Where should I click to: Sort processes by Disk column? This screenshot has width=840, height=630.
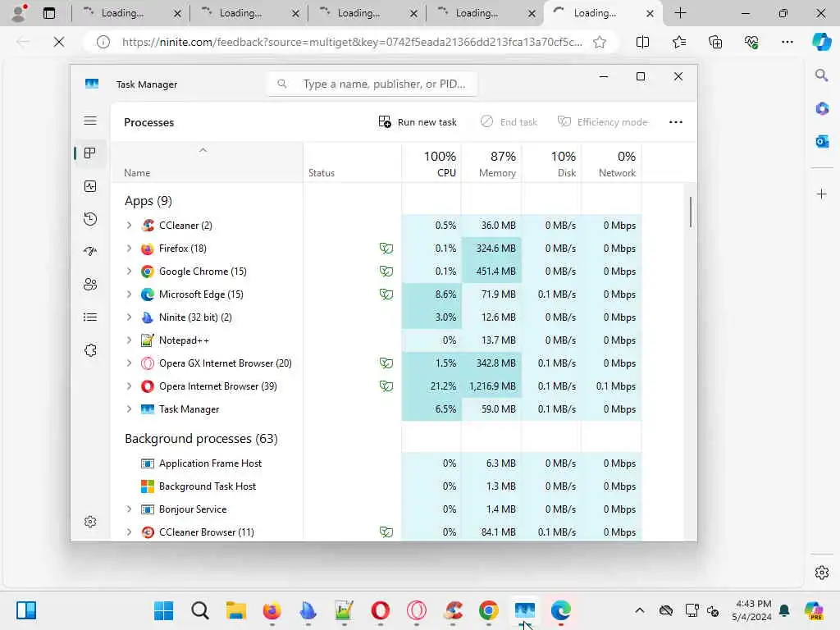pyautogui.click(x=551, y=162)
